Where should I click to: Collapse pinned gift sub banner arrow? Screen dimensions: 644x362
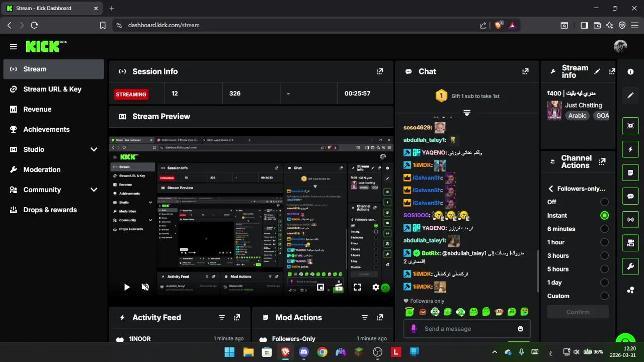coord(467,113)
